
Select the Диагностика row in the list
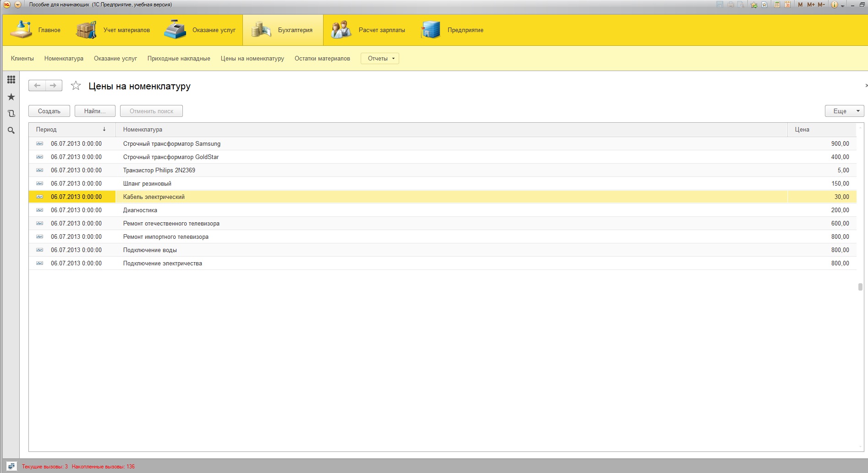pos(442,210)
